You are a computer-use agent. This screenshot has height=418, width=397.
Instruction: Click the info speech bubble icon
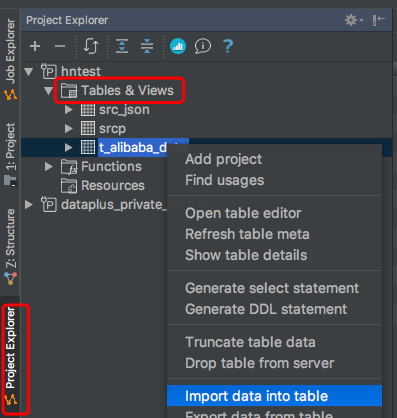[x=203, y=46]
